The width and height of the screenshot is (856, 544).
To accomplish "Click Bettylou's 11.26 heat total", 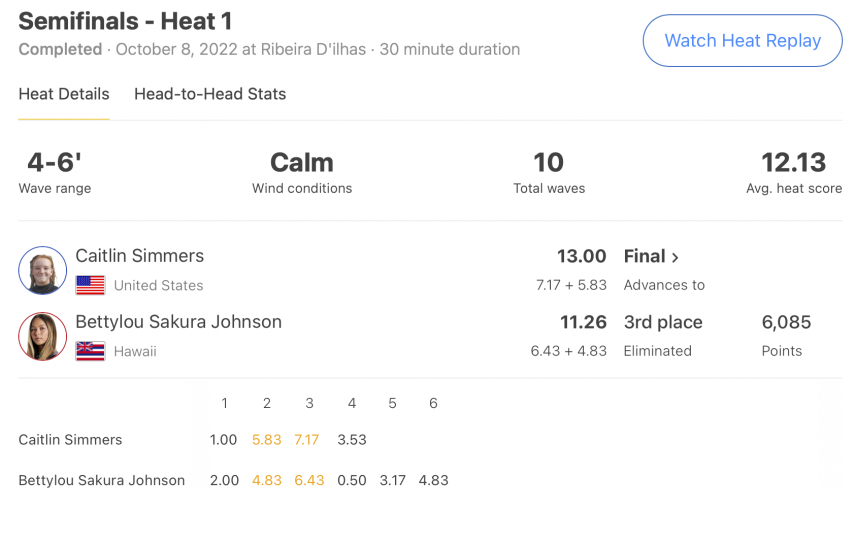I will pyautogui.click(x=583, y=322).
